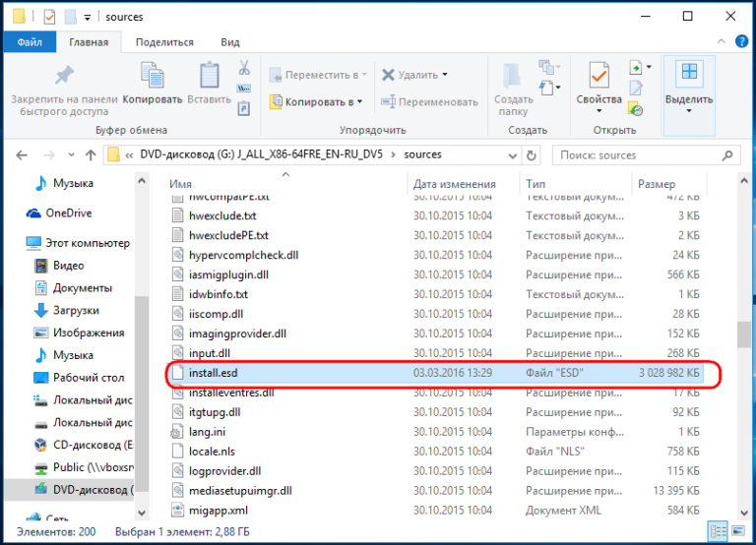Collapse the ribbon using the chevron
Screen dimensions: 756x545
(720, 42)
